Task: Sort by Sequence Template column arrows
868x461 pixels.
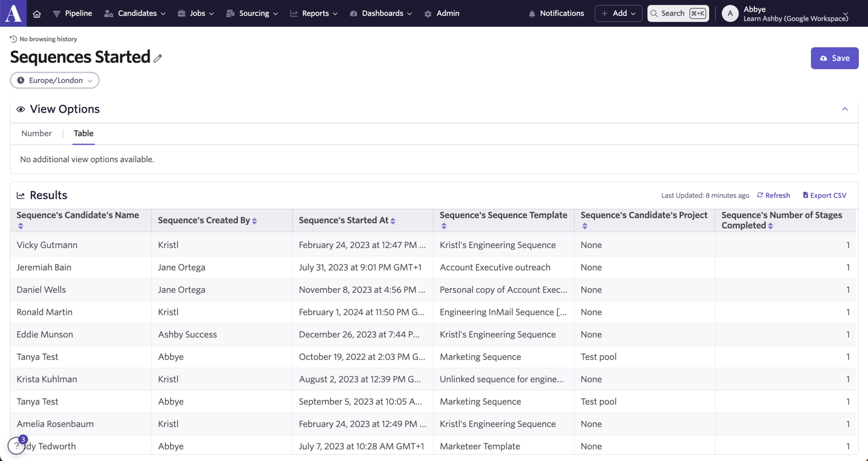Action: pyautogui.click(x=444, y=226)
